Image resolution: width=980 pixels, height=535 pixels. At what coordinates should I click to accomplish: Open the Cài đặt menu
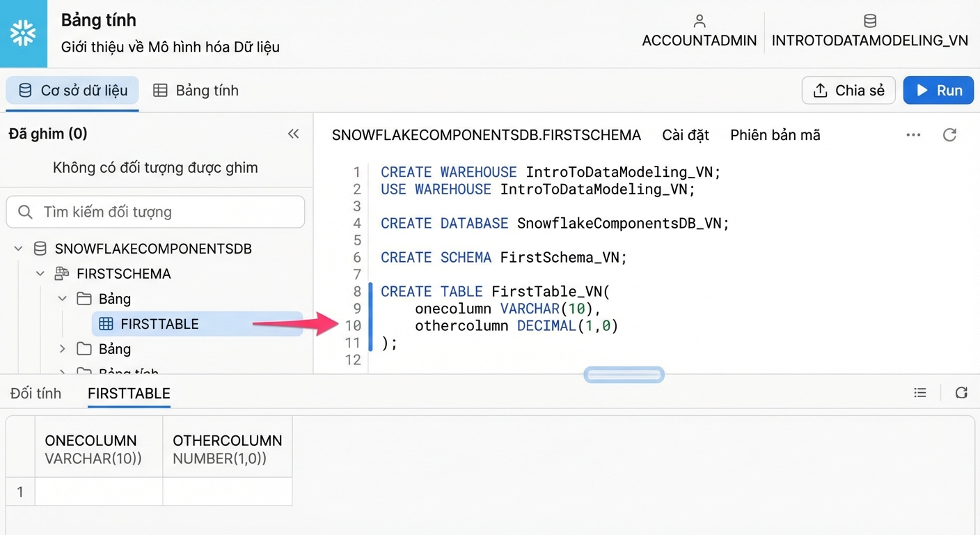point(686,135)
